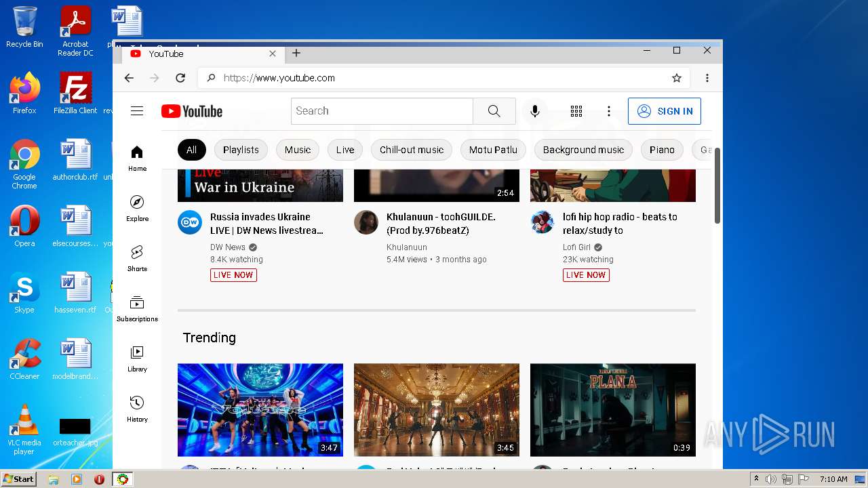Open Opera desktop icon
The image size is (868, 488).
[x=24, y=226]
